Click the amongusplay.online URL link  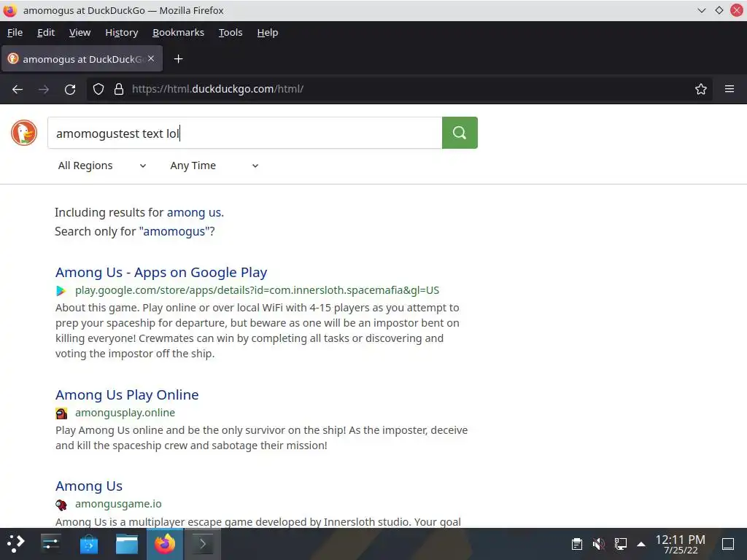(x=125, y=413)
